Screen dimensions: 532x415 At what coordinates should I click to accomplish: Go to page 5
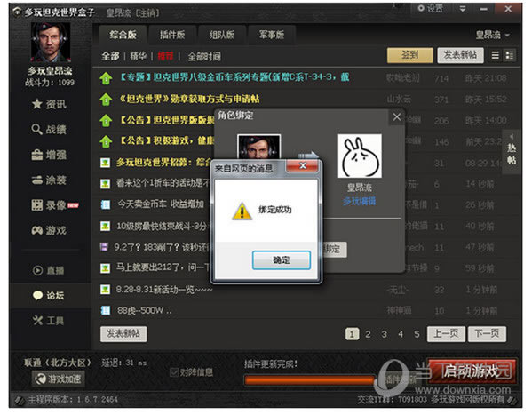[x=417, y=334]
